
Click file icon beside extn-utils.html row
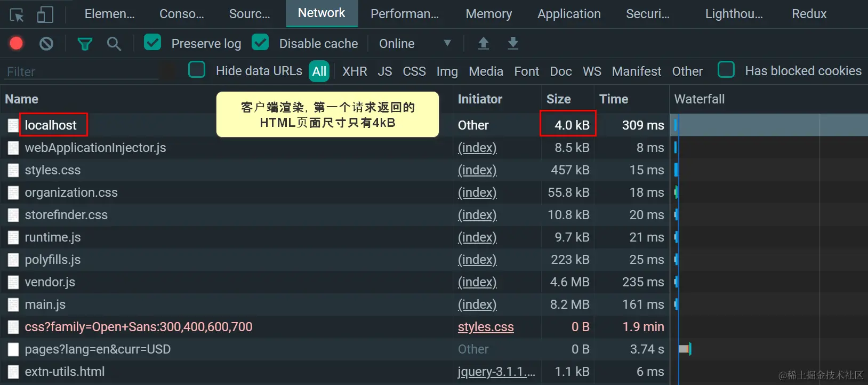13,372
